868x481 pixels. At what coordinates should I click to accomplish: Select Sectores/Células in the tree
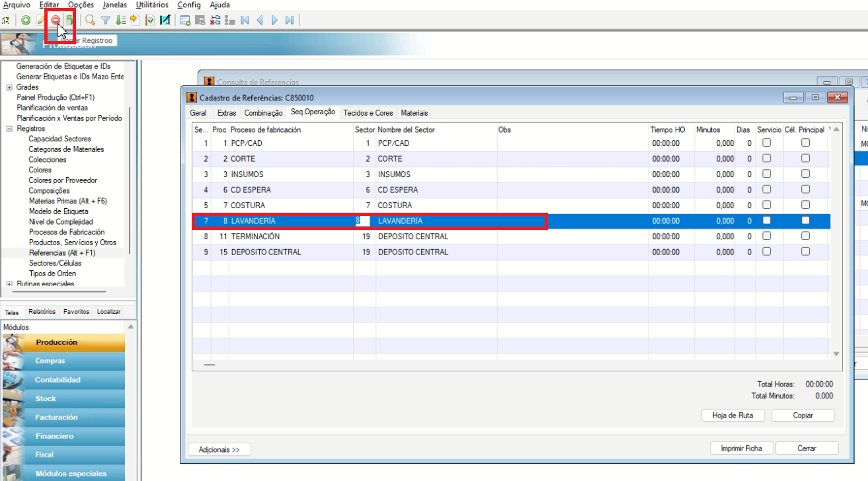coord(56,263)
